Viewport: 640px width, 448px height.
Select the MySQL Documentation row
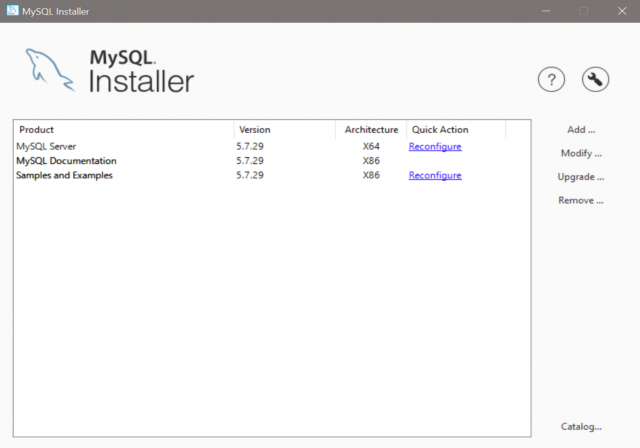(x=272, y=161)
